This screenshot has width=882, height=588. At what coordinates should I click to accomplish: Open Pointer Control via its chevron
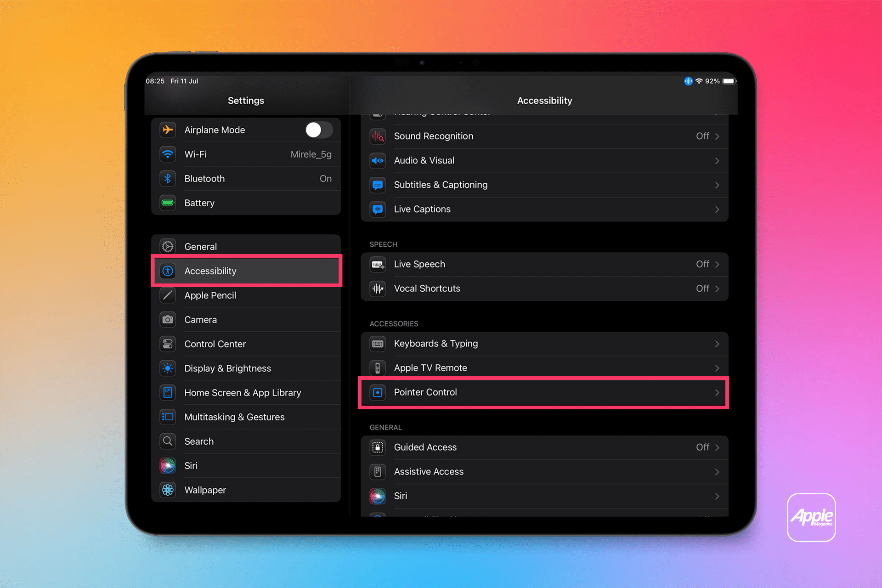pos(717,393)
